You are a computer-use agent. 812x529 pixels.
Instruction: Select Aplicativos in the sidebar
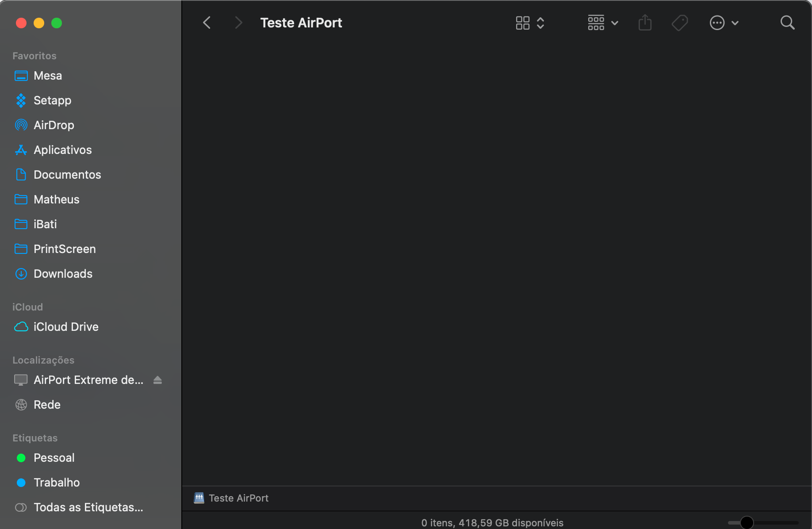coord(62,150)
